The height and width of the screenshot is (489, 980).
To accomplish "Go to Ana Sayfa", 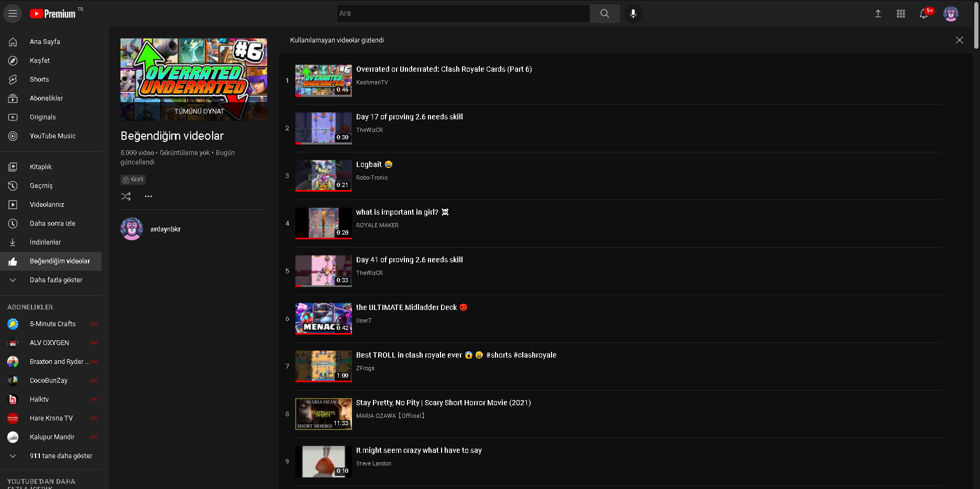I will coord(51,42).
